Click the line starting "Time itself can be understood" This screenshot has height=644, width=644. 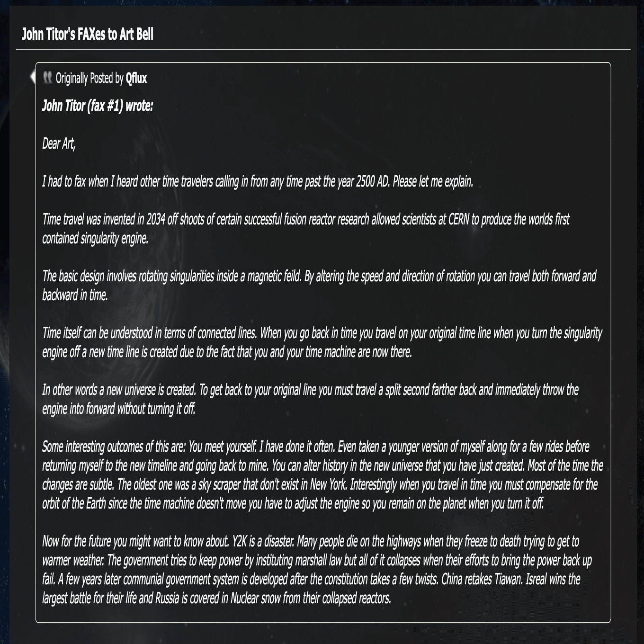[322, 333]
